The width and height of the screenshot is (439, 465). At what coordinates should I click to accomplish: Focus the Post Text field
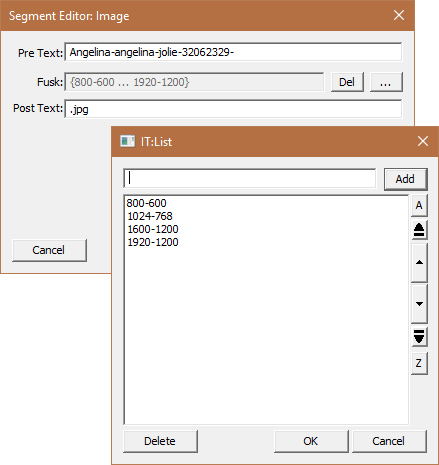coord(233,109)
